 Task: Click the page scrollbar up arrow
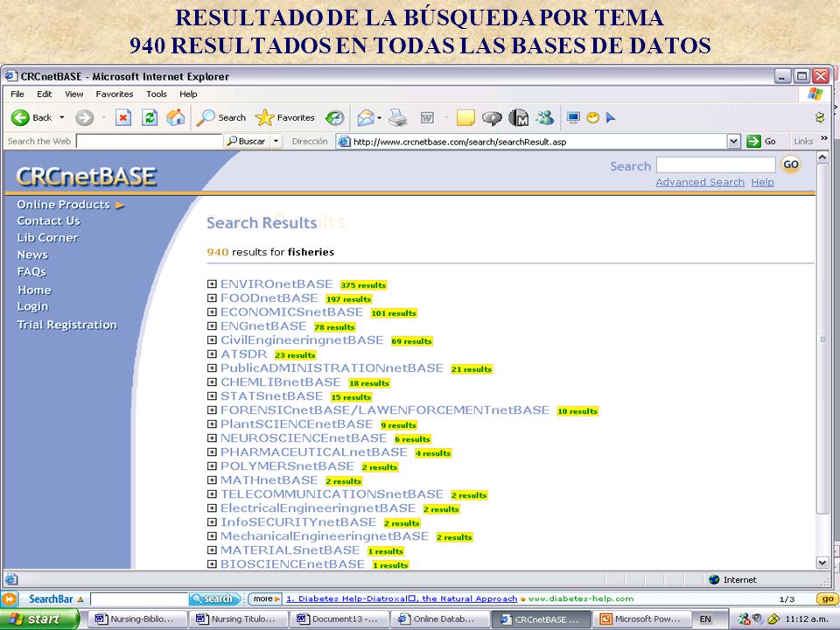[822, 157]
